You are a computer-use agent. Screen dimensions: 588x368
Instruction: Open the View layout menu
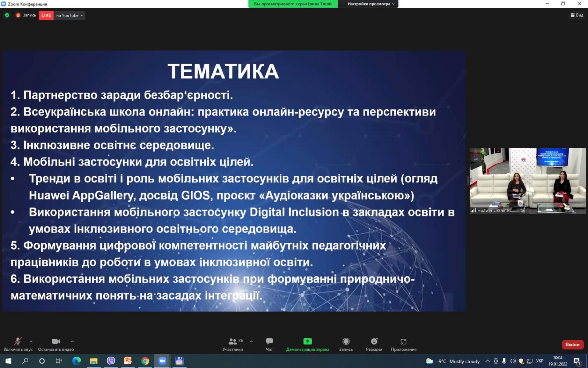[x=577, y=15]
